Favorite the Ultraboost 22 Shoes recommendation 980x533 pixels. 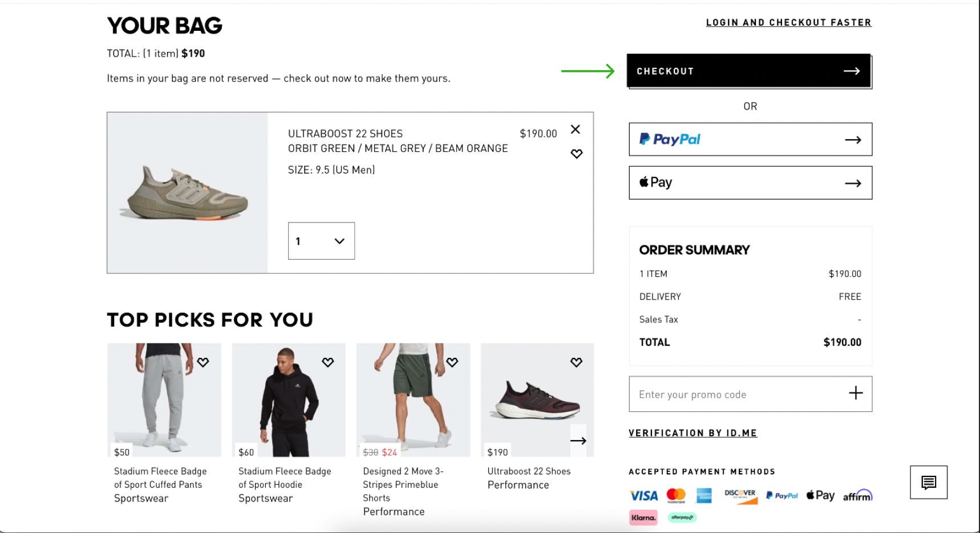tap(576, 362)
